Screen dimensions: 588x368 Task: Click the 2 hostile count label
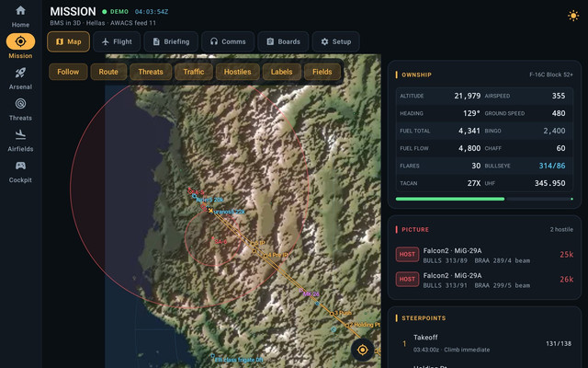tap(561, 229)
